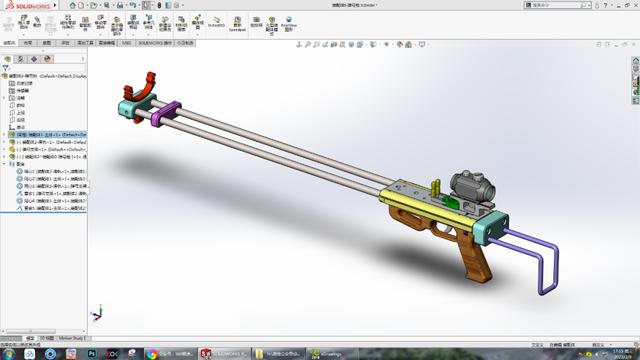640x360 pixels.
Task: Expand the Annotations node in the tree
Action: pos(4,98)
